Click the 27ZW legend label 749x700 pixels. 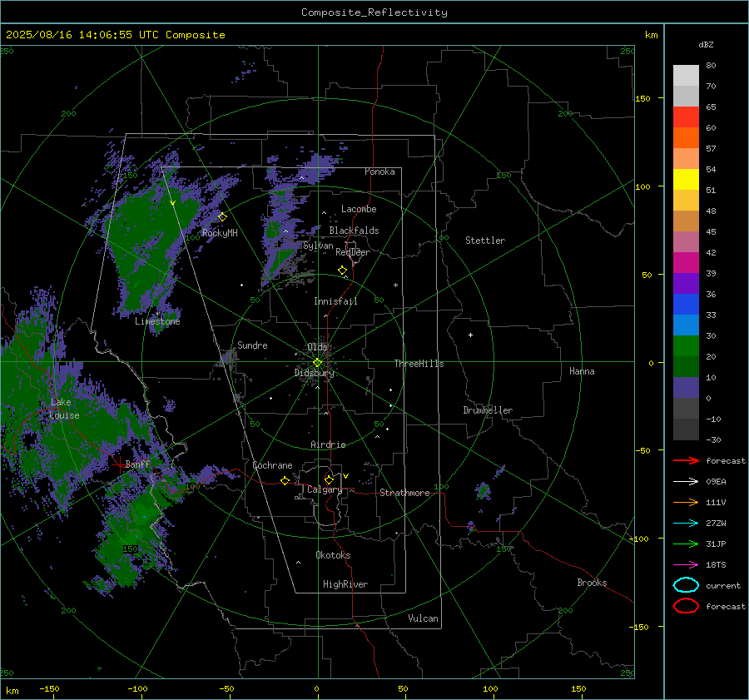tap(716, 524)
